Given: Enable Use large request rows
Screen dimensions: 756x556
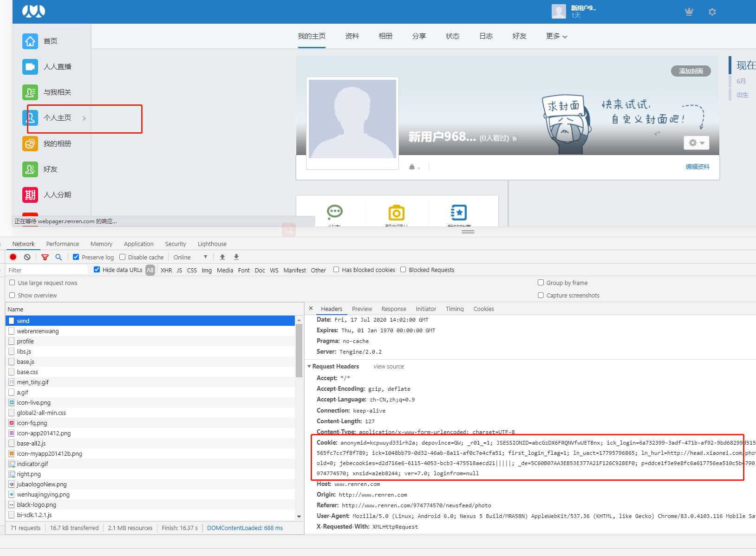Looking at the screenshot, I should (13, 283).
